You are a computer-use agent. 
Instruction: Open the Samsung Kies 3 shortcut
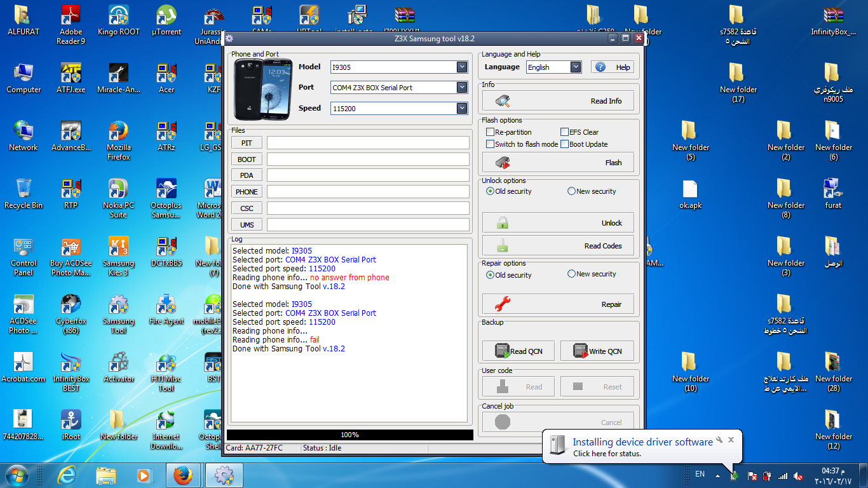(x=118, y=256)
